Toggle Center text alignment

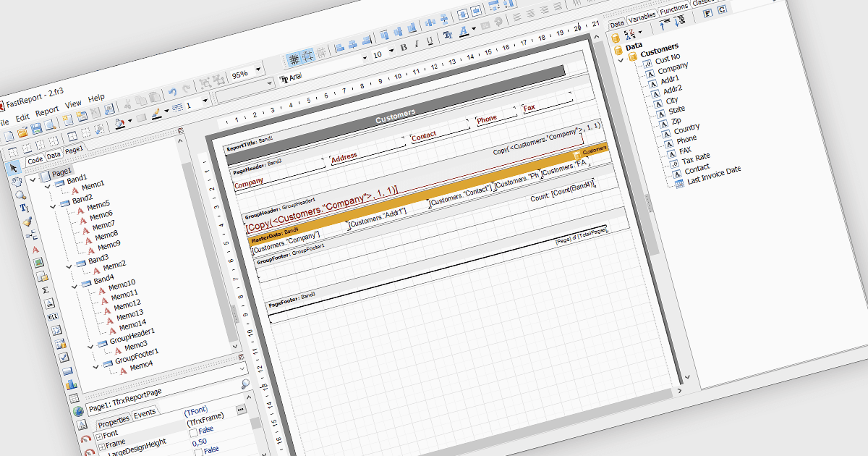point(529,14)
